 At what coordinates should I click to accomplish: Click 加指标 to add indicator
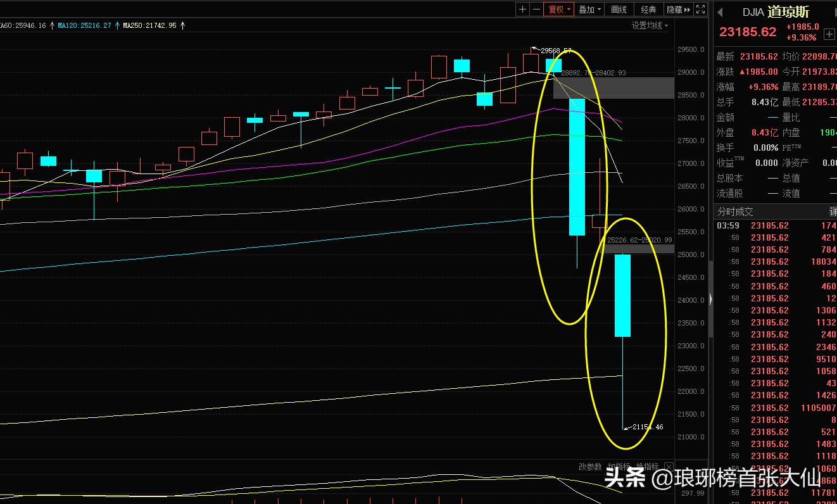tap(619, 467)
